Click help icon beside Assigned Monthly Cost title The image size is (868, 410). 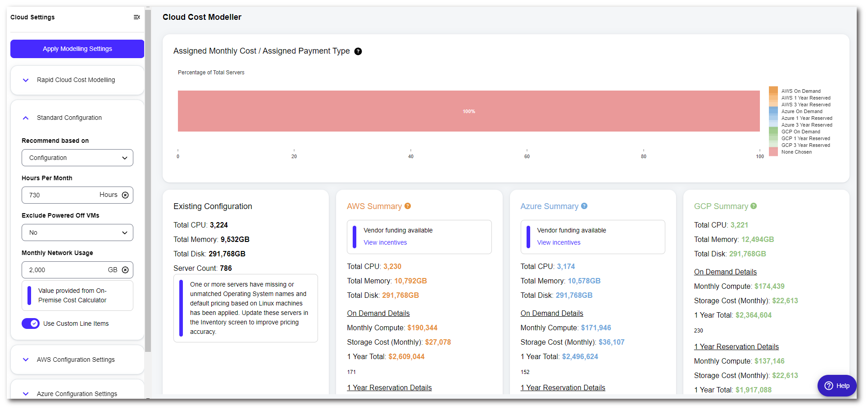tap(358, 51)
